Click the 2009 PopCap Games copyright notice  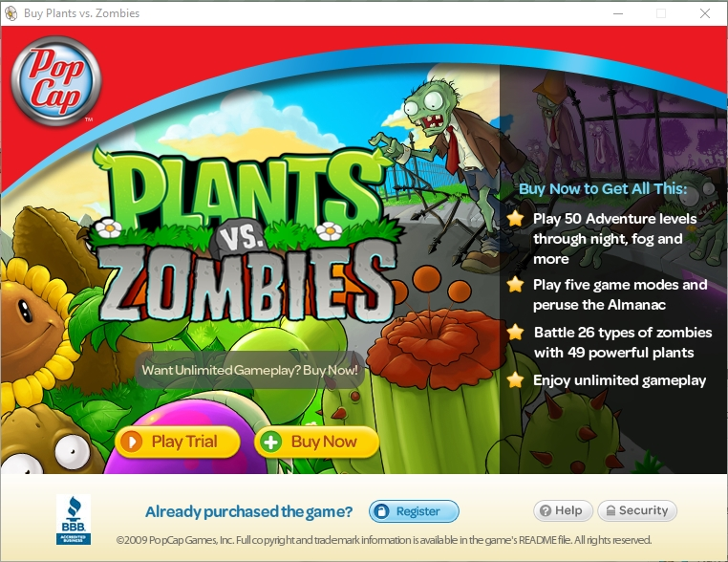[384, 540]
